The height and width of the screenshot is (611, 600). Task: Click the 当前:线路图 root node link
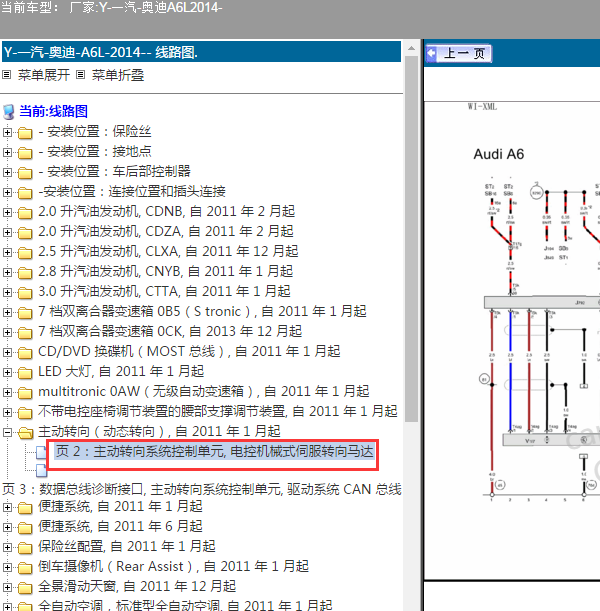pos(53,111)
